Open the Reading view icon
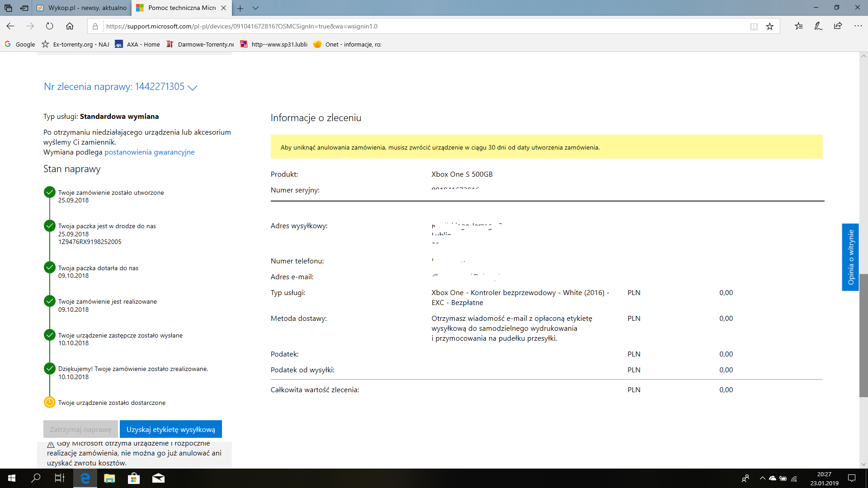 (x=754, y=26)
